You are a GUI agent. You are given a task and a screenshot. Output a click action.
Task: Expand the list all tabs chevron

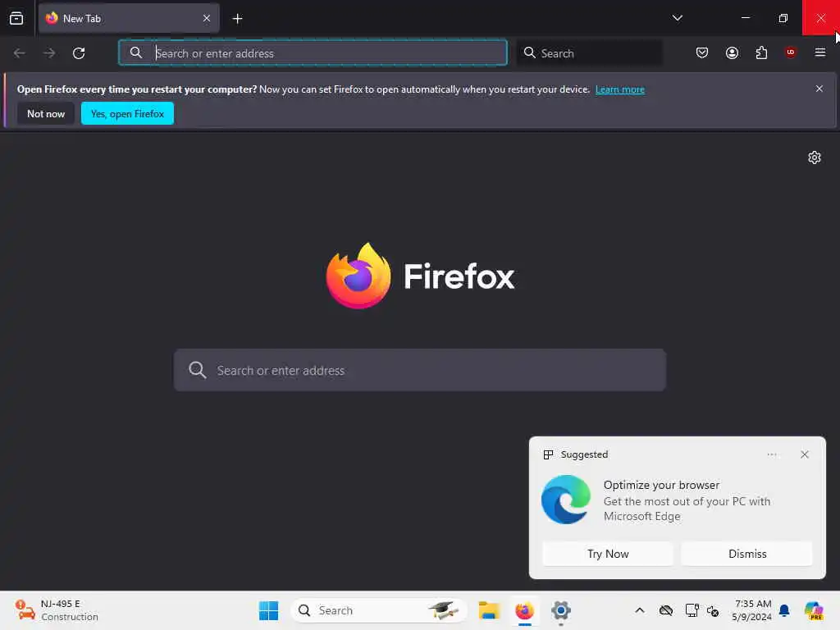click(677, 18)
